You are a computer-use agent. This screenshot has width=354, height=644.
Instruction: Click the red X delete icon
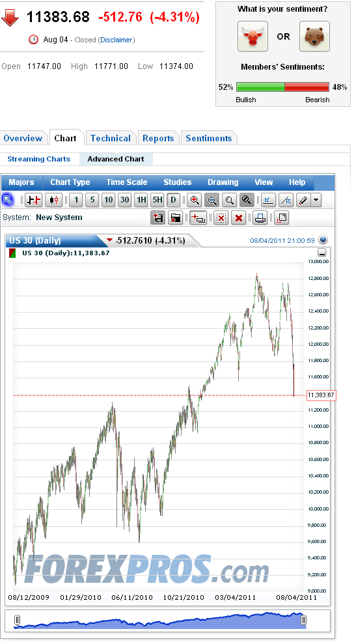tap(239, 217)
